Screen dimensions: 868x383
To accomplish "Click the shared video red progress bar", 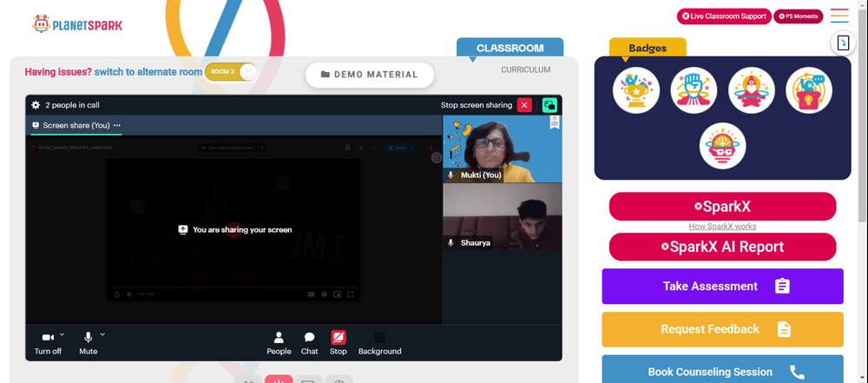I will 233,287.
